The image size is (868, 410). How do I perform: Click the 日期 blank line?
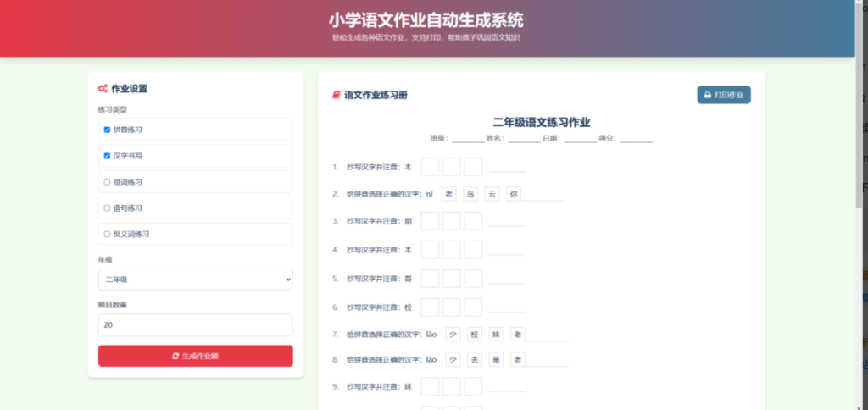(580, 140)
